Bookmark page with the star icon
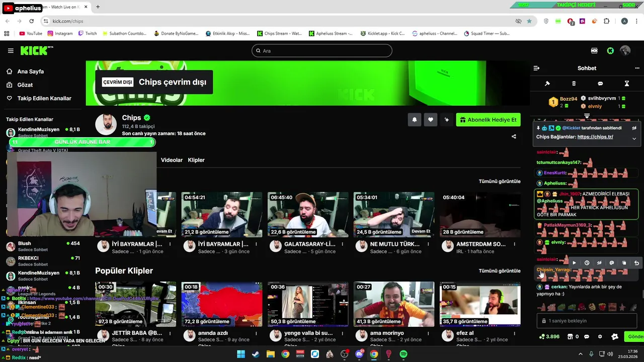This screenshot has width=644, height=362. (x=529, y=21)
